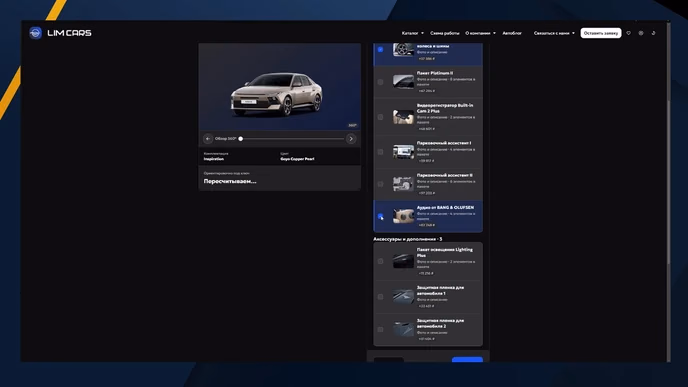Click the 360° view slider handle

pos(240,139)
